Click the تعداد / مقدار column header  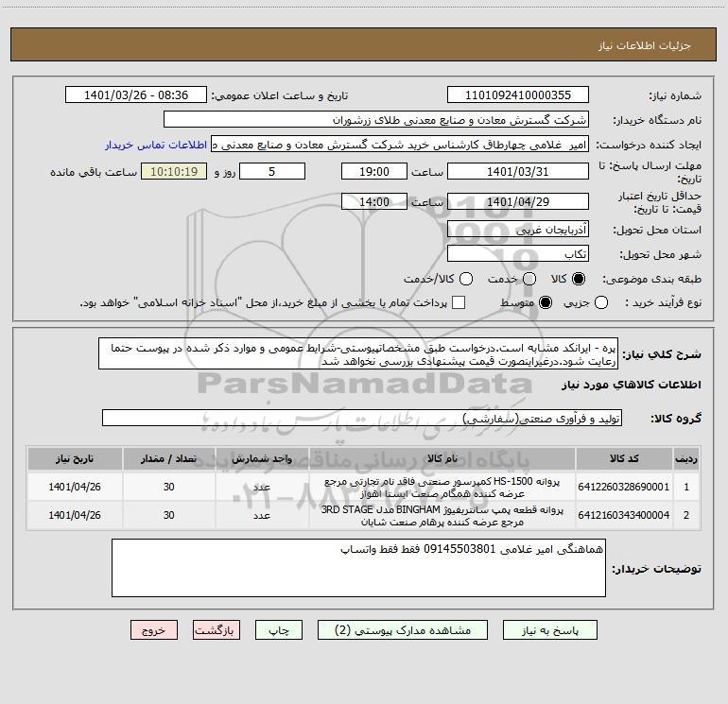[x=169, y=459]
